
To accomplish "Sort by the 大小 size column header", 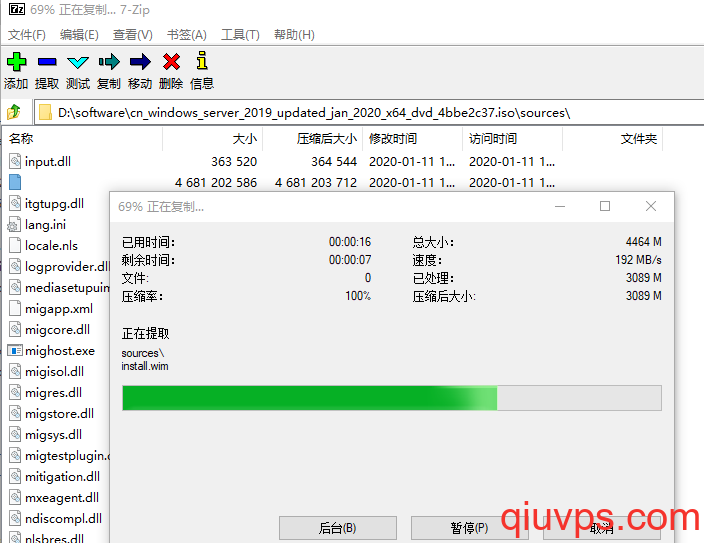I will tap(212, 139).
